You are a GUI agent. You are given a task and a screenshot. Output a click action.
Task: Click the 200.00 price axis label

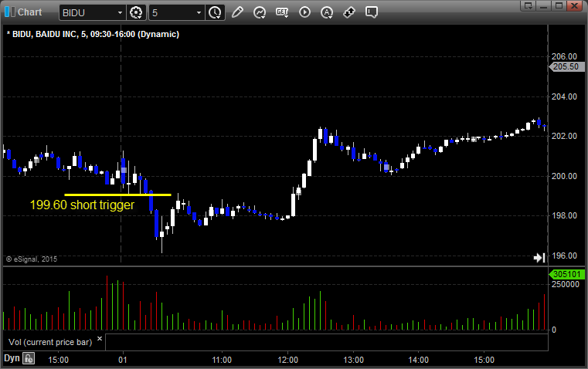point(564,176)
